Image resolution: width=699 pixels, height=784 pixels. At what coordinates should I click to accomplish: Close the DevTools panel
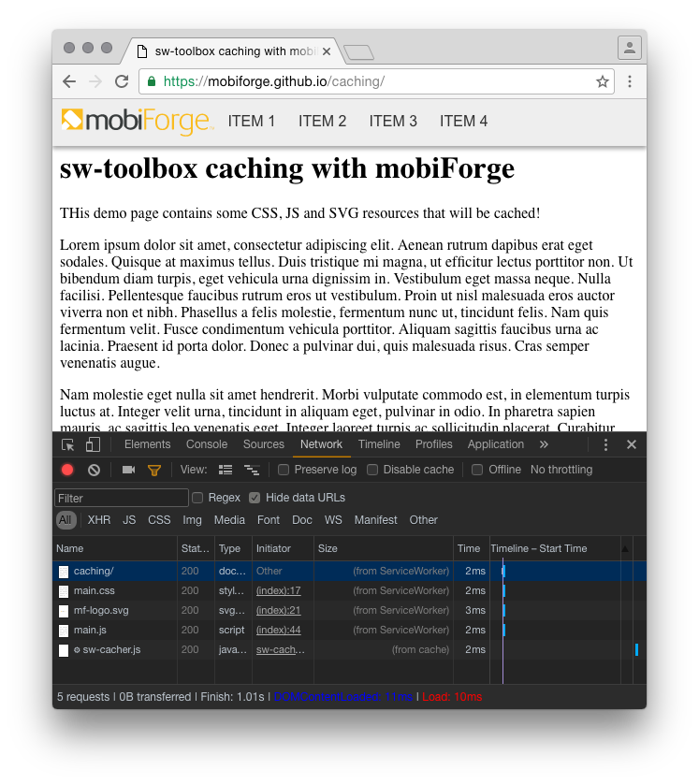(632, 444)
